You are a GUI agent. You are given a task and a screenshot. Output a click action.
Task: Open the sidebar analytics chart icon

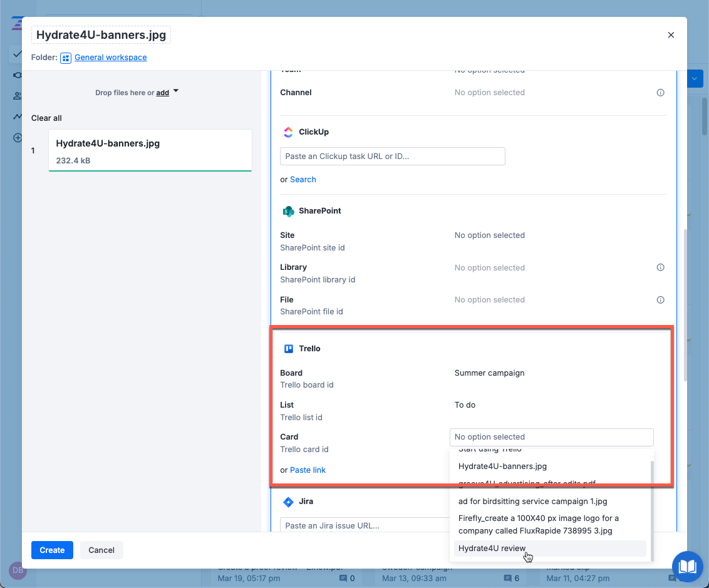point(18,116)
